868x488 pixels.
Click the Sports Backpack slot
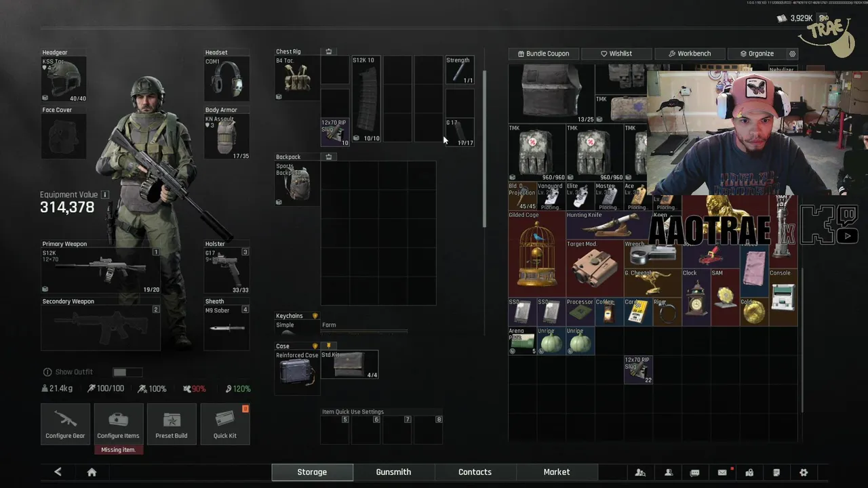click(297, 184)
